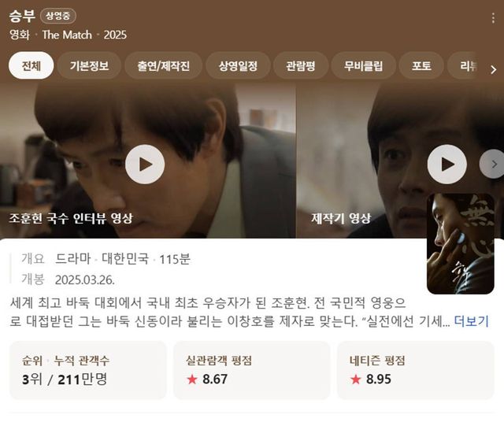Click the 승부 movie title

coord(22,16)
